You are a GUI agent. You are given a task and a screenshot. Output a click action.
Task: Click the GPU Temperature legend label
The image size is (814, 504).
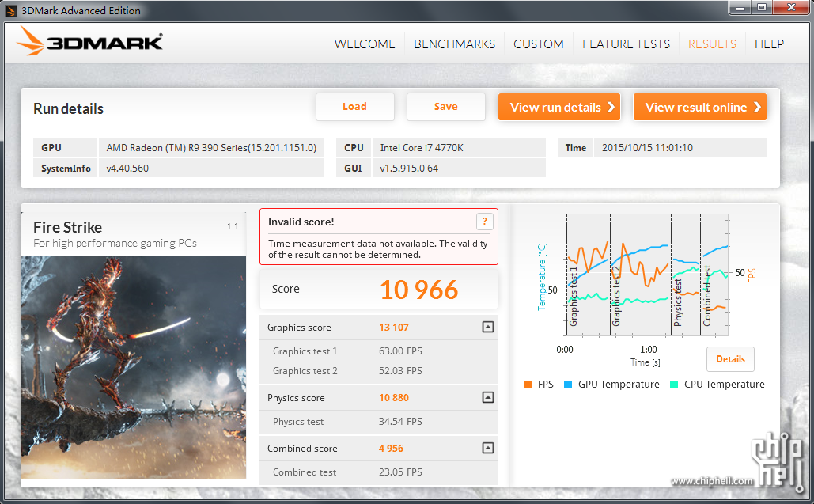coord(619,385)
